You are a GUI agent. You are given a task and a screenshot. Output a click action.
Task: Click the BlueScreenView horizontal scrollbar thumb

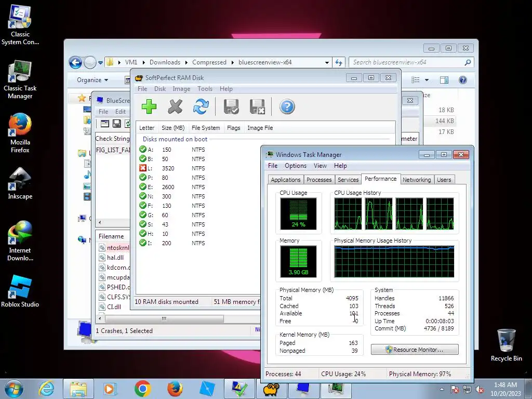pos(164,318)
